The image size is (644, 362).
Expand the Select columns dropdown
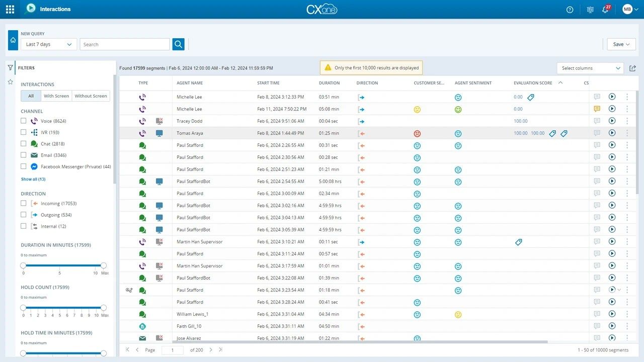(x=590, y=68)
